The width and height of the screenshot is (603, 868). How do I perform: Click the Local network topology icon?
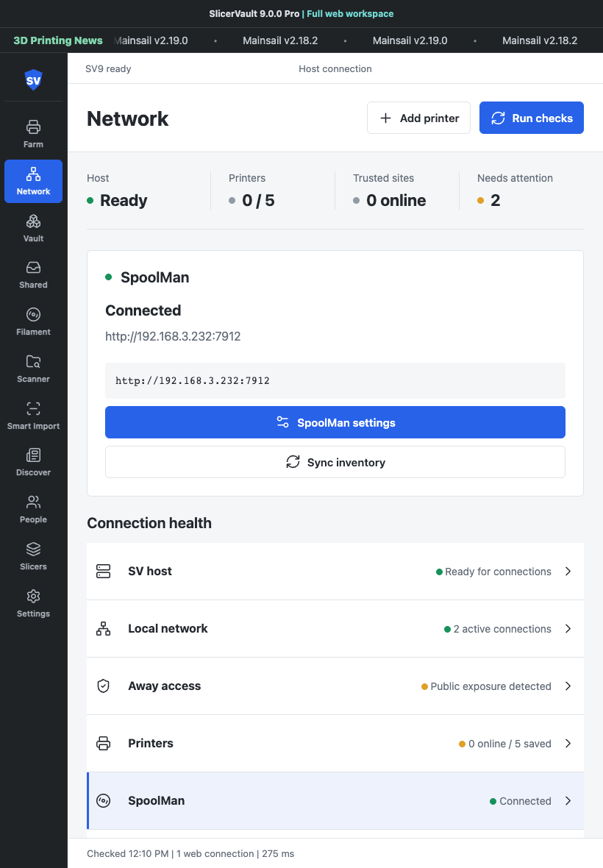(x=104, y=629)
